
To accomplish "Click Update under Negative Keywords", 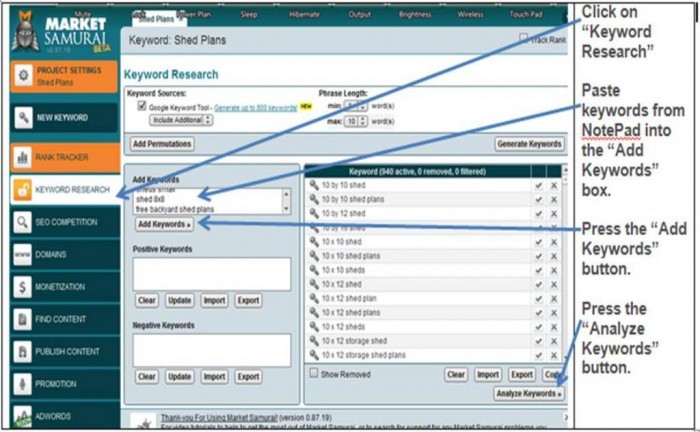I will tap(179, 377).
